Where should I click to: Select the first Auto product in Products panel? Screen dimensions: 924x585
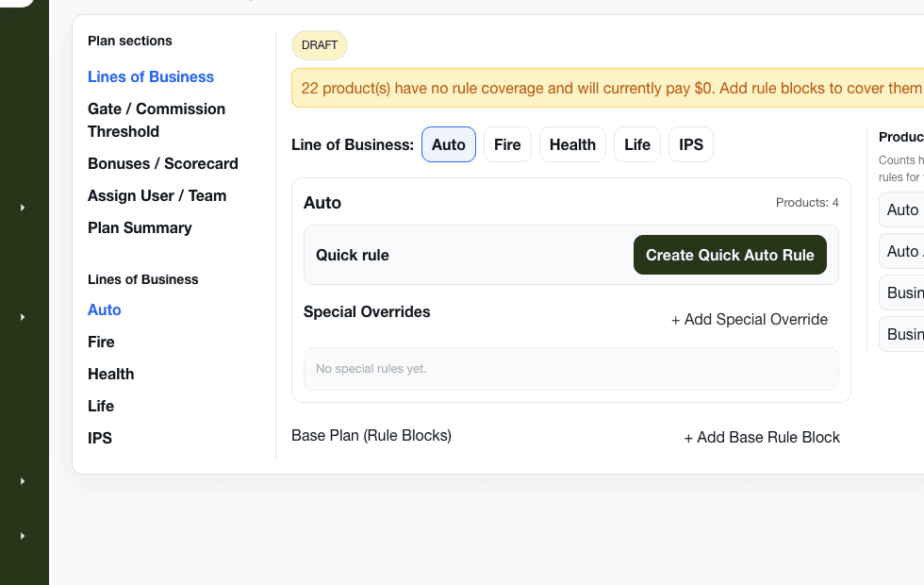[905, 209]
